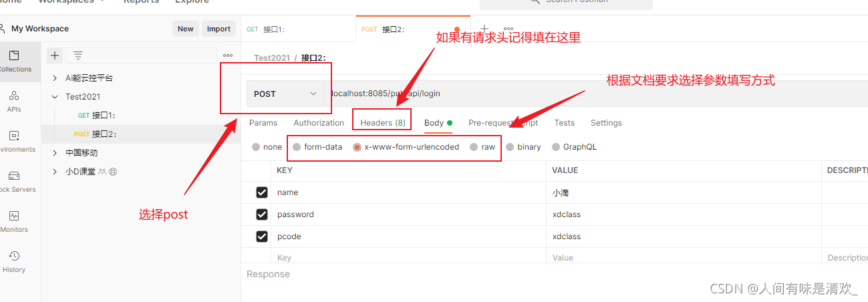The image size is (868, 302).
Task: Click the Import button
Action: (219, 29)
